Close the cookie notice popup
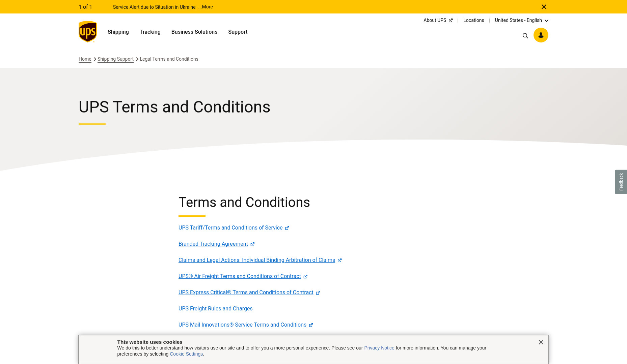The height and width of the screenshot is (364, 627). coord(541,342)
